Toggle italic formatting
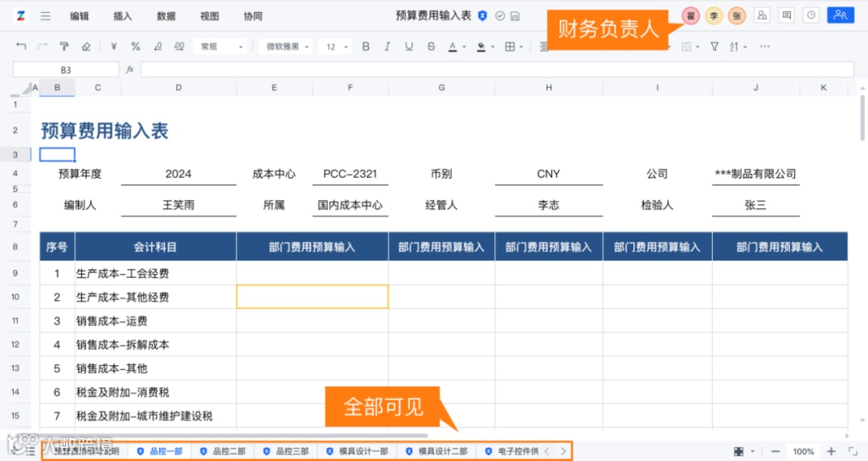This screenshot has width=868, height=461. click(x=387, y=47)
